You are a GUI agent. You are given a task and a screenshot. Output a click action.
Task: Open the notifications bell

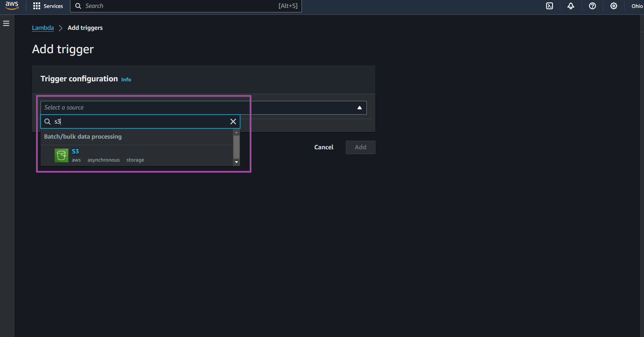coord(571,6)
